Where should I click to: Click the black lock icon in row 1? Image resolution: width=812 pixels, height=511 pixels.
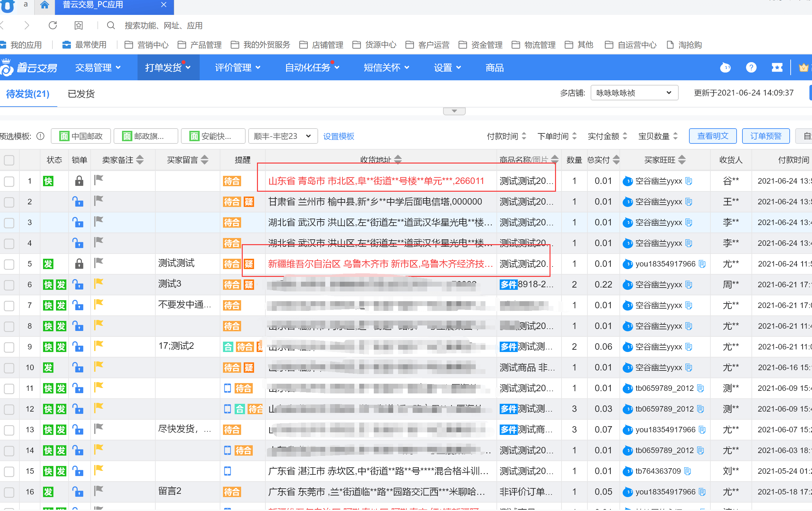79,181
